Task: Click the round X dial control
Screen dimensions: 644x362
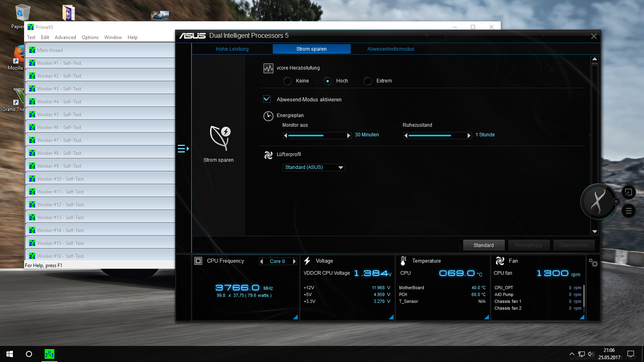Action: tap(598, 202)
